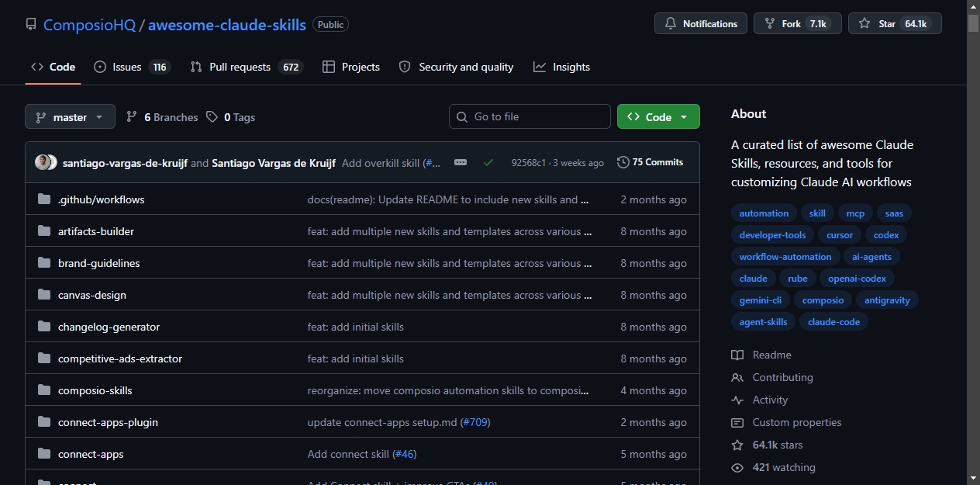Viewport: 980px width, 485px height.
Task: Select the workflow-automation topic tag
Action: click(785, 257)
